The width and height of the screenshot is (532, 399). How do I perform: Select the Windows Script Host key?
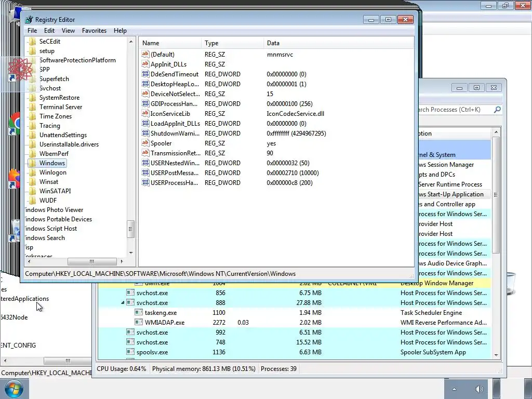tap(51, 229)
